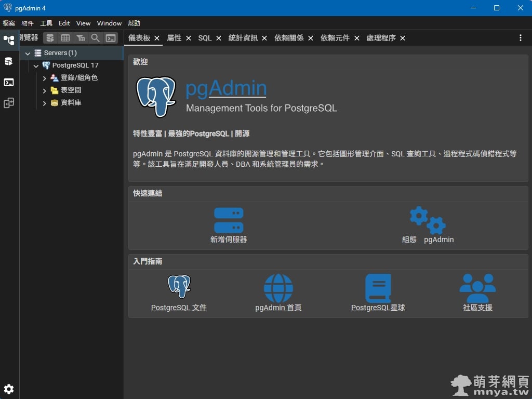Open the Query Tool in the browser toolbar
The width and height of the screenshot is (532, 399).
click(x=50, y=38)
